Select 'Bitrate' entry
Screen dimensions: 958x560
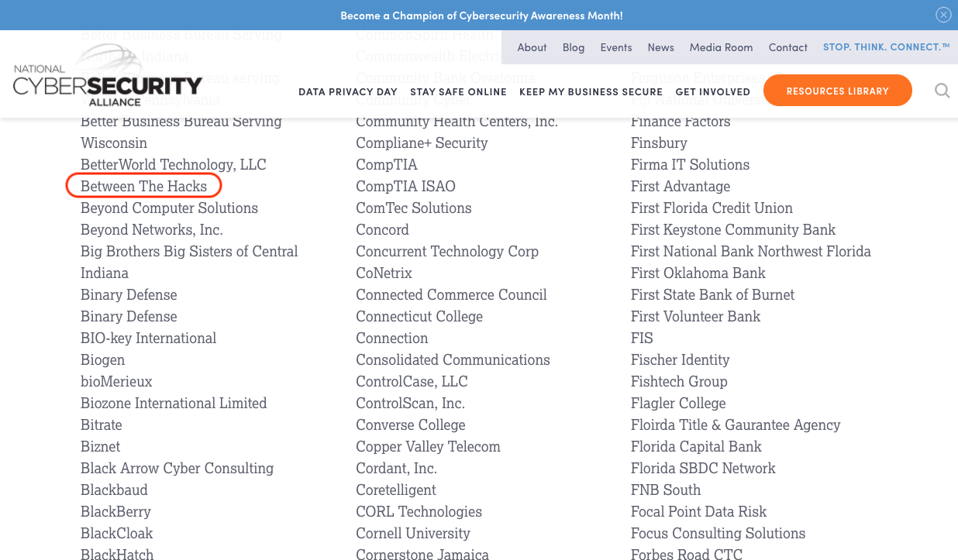coord(102,424)
